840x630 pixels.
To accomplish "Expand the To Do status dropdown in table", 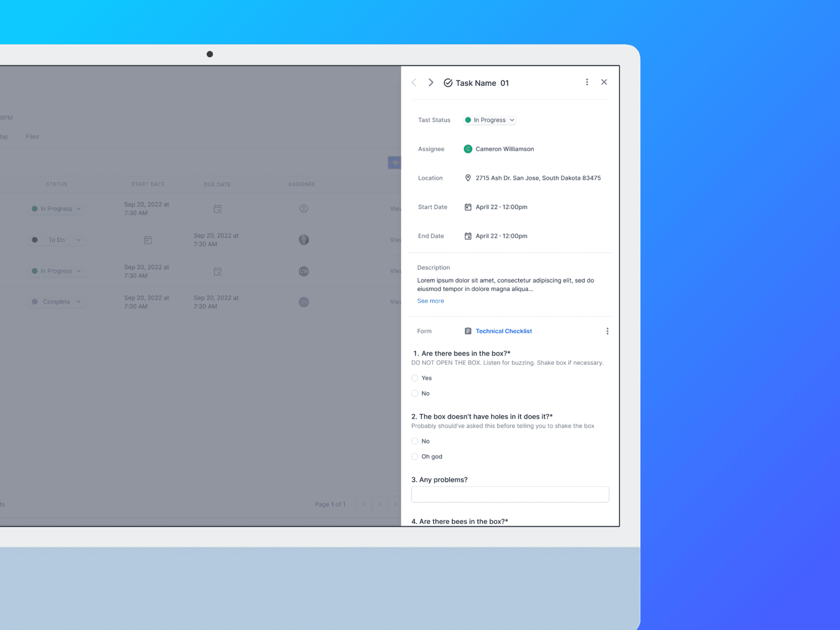I will coord(57,240).
